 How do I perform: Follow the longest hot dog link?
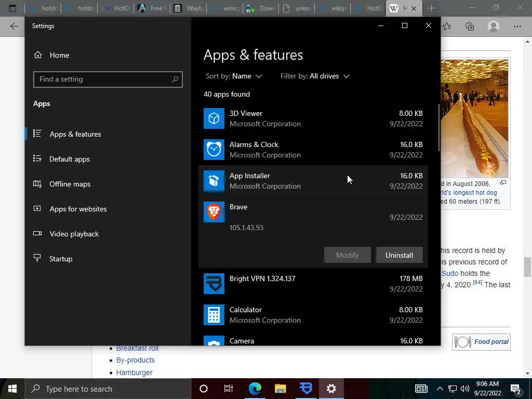(x=470, y=193)
